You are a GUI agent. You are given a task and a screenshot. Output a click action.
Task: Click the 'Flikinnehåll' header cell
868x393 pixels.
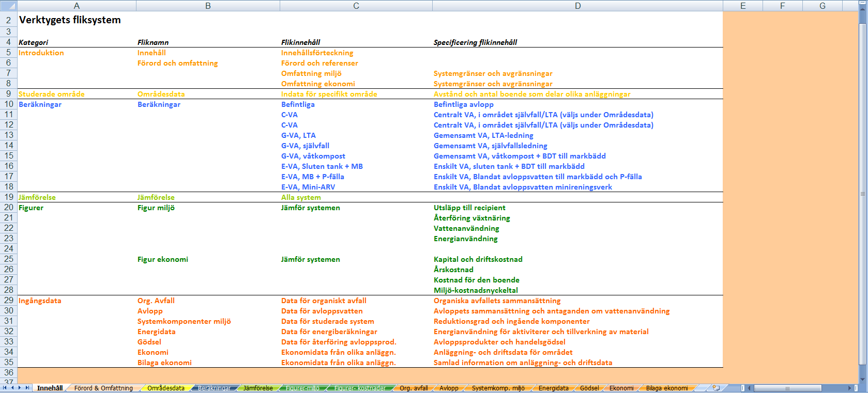pyautogui.click(x=300, y=42)
